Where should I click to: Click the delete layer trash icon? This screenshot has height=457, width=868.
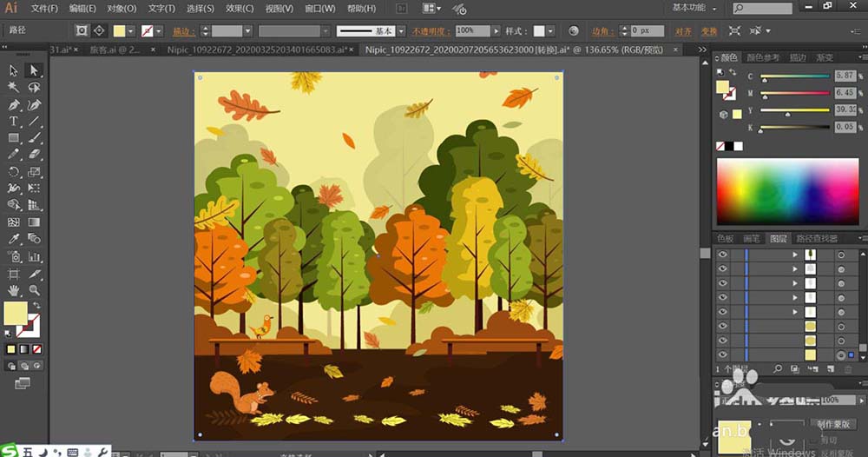coord(847,369)
